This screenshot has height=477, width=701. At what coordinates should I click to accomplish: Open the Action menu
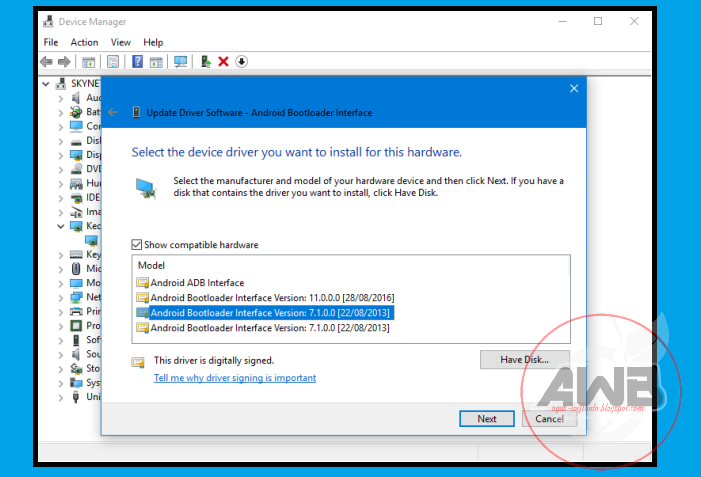[x=84, y=42]
